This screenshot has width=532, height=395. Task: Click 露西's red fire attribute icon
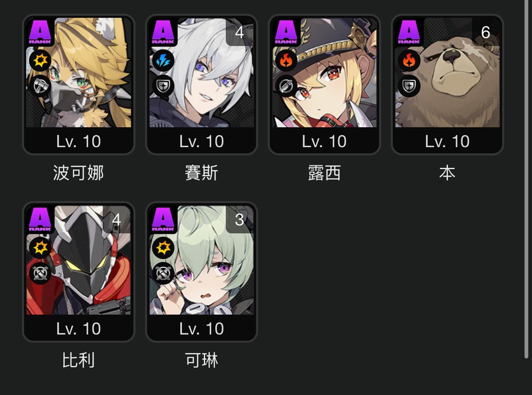[x=286, y=61]
